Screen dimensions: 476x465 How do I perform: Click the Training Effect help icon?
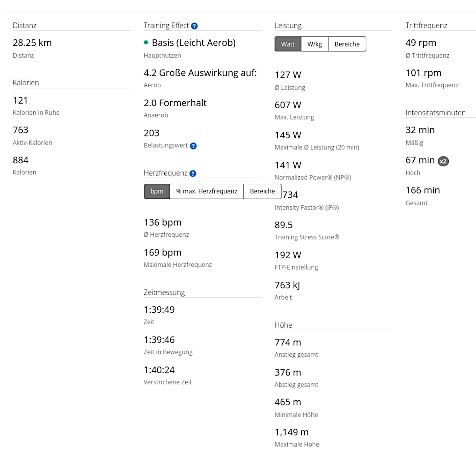194,26
